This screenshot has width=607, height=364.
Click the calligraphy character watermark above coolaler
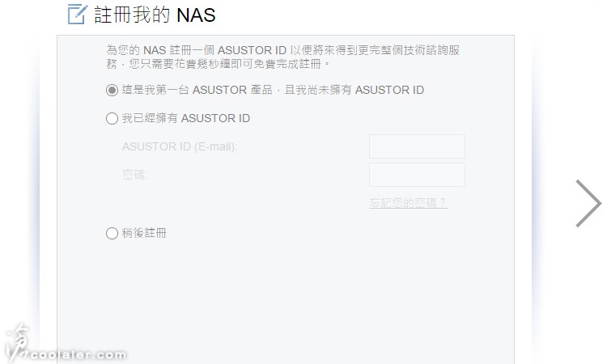(18, 341)
